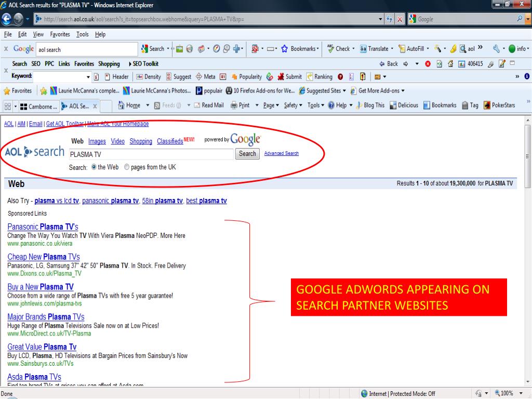Expand the Safety menu dropdown
The width and height of the screenshot is (532, 399).
click(301, 105)
